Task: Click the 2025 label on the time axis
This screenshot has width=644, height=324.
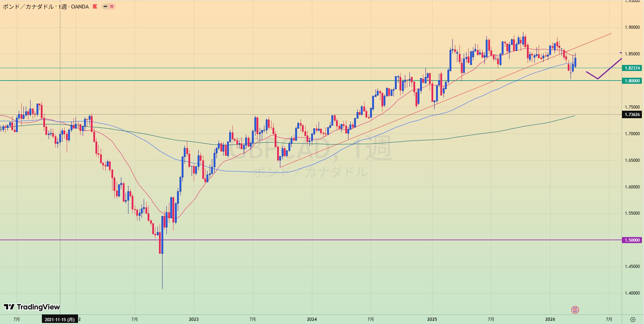Action: coord(432,319)
